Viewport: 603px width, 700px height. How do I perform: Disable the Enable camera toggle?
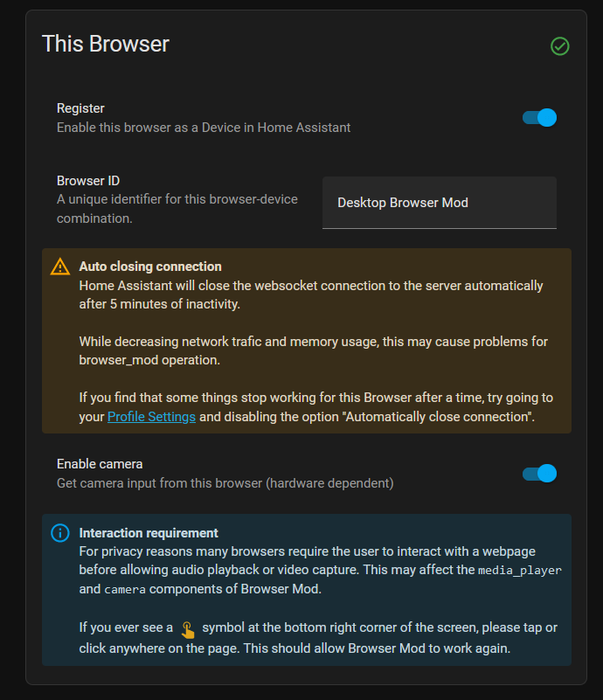[539, 473]
